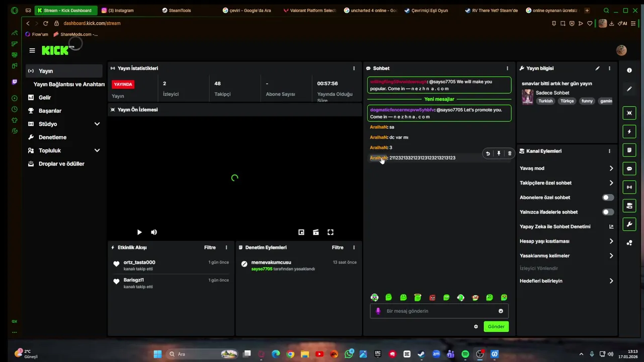
Task: Click the KICK logo
Action: click(x=55, y=50)
